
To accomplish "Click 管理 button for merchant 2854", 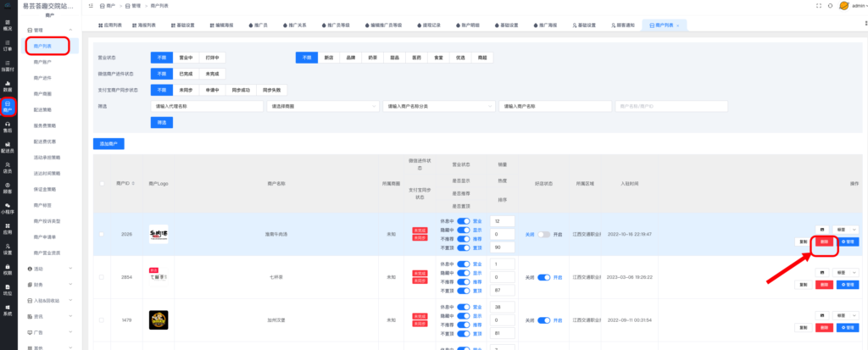I will [848, 285].
